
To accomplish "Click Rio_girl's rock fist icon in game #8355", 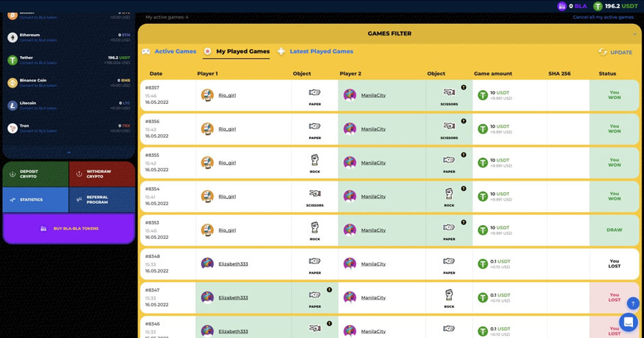I will click(314, 160).
